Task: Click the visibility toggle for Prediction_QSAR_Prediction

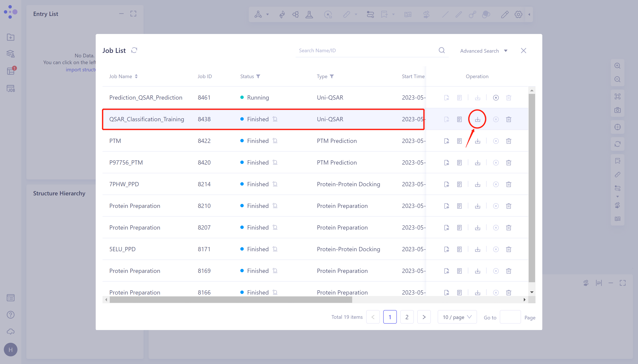Action: tap(446, 97)
